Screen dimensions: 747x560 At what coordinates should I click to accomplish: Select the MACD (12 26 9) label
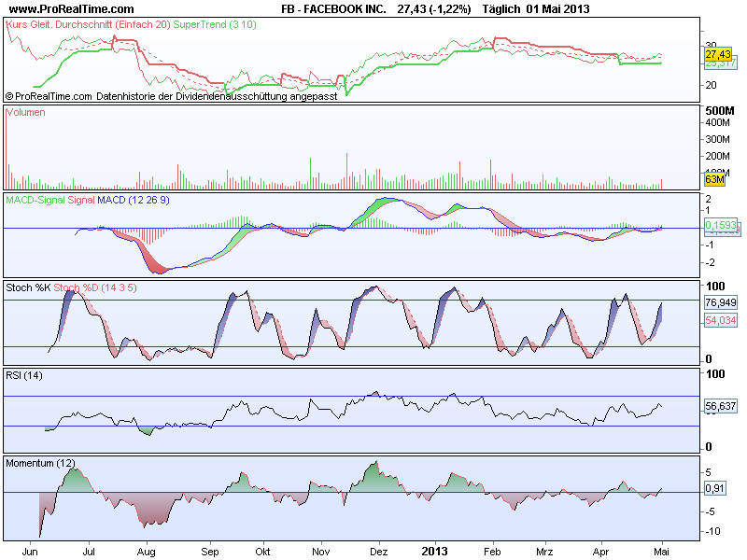(134, 200)
